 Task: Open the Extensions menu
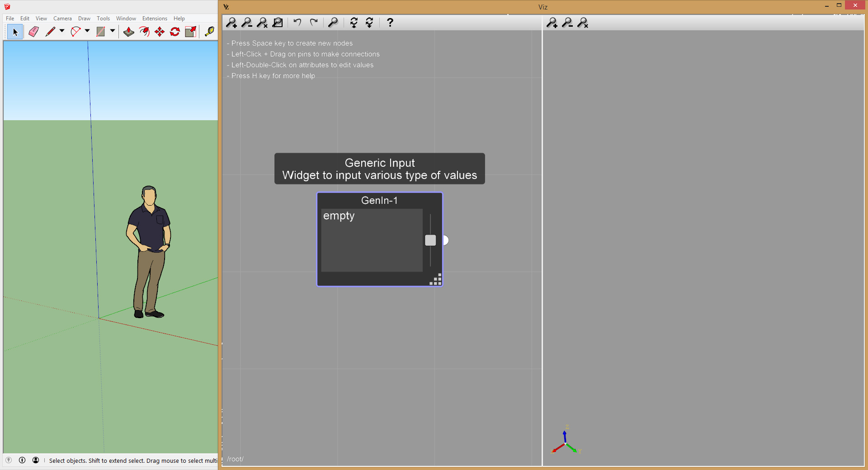coord(155,19)
